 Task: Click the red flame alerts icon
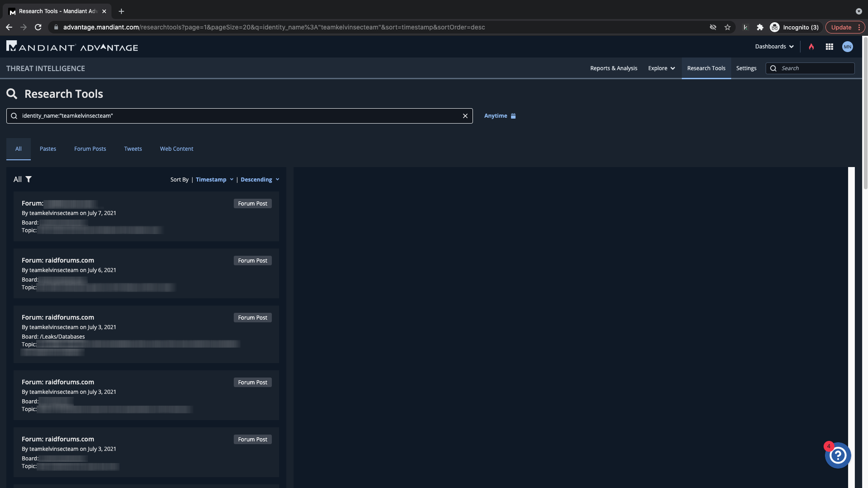[x=811, y=47]
